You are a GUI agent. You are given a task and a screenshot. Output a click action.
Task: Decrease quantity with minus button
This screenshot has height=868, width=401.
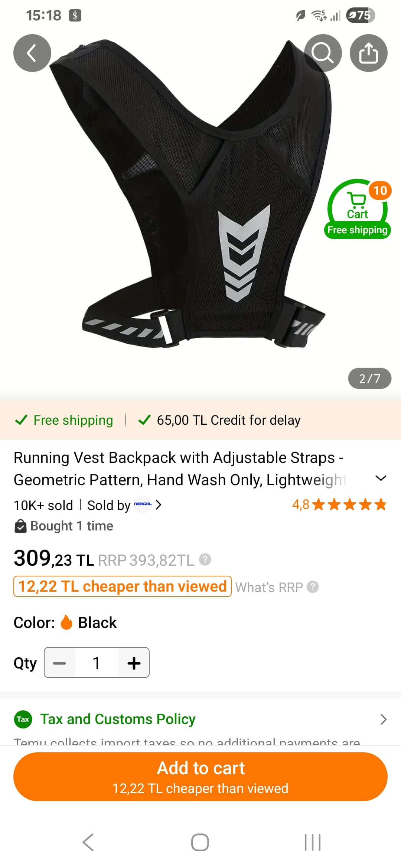pos(59,663)
